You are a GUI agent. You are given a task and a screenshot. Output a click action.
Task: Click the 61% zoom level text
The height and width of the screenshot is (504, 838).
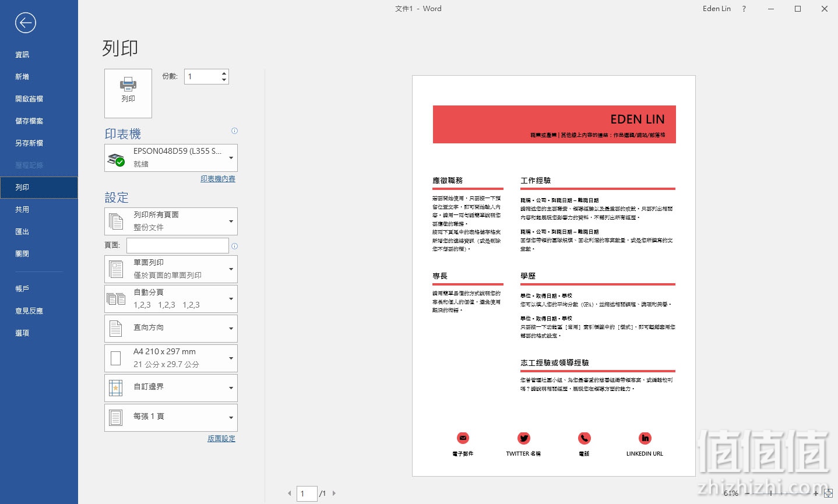(731, 494)
